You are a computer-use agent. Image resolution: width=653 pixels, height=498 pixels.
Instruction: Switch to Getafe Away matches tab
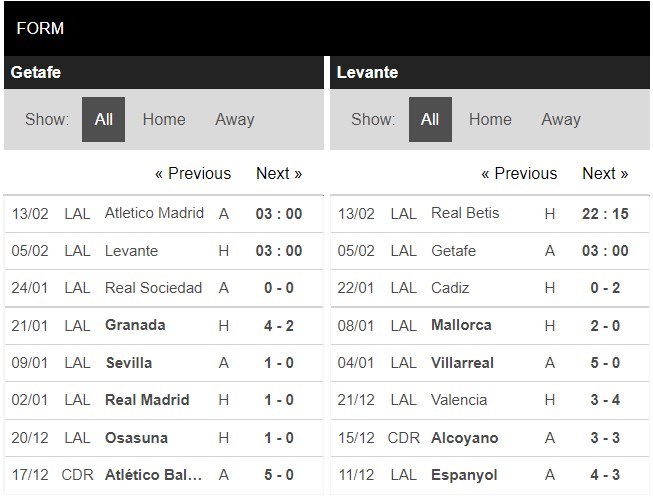coord(234,120)
